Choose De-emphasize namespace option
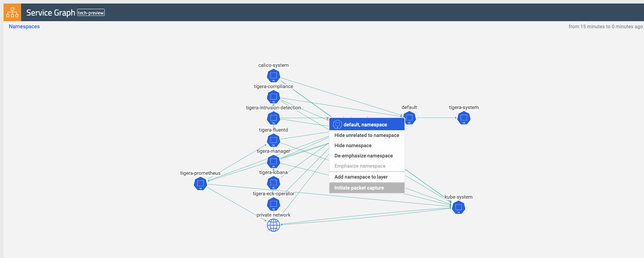This screenshot has width=644, height=258. click(x=367, y=156)
